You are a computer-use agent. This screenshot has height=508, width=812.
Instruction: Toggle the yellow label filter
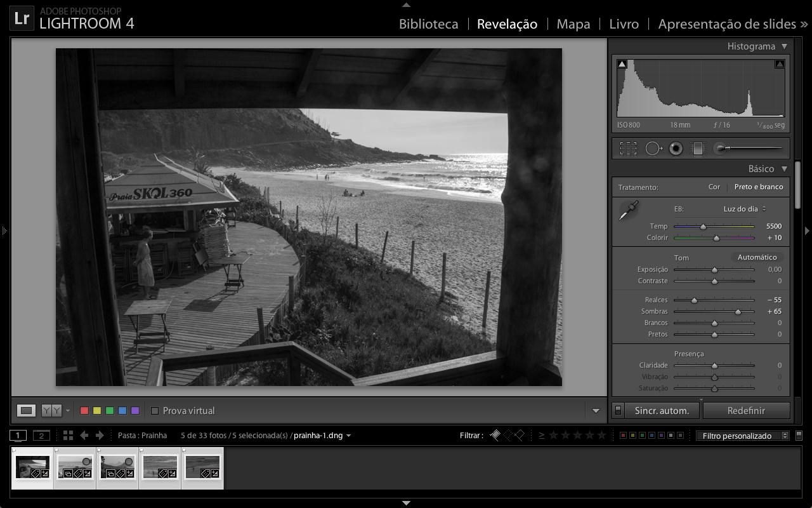(633, 436)
